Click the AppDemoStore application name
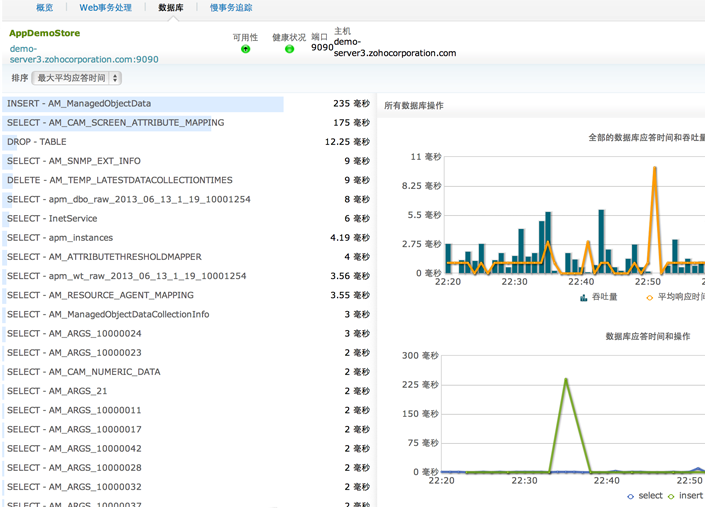 pyautogui.click(x=44, y=33)
